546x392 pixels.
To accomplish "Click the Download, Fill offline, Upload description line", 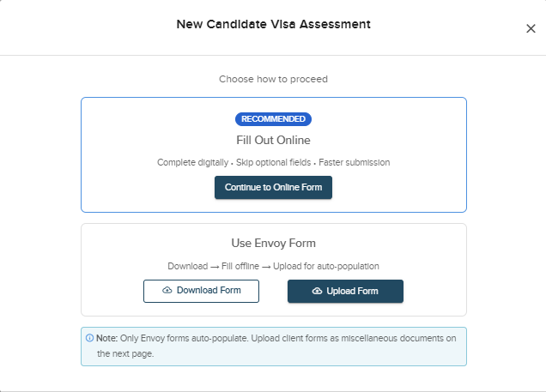I will click(x=273, y=267).
